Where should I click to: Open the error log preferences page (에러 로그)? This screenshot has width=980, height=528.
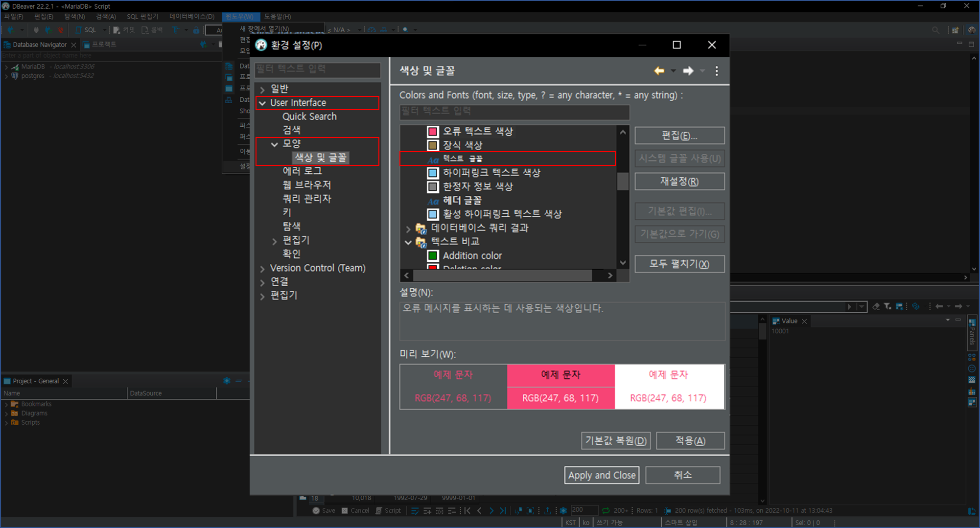(302, 171)
